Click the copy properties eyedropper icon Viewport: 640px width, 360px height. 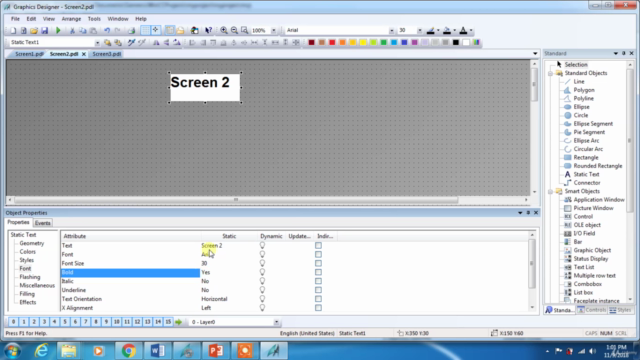[131, 42]
